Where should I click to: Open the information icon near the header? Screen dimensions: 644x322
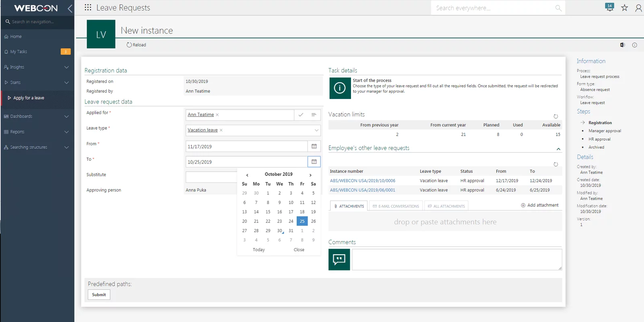(x=635, y=45)
